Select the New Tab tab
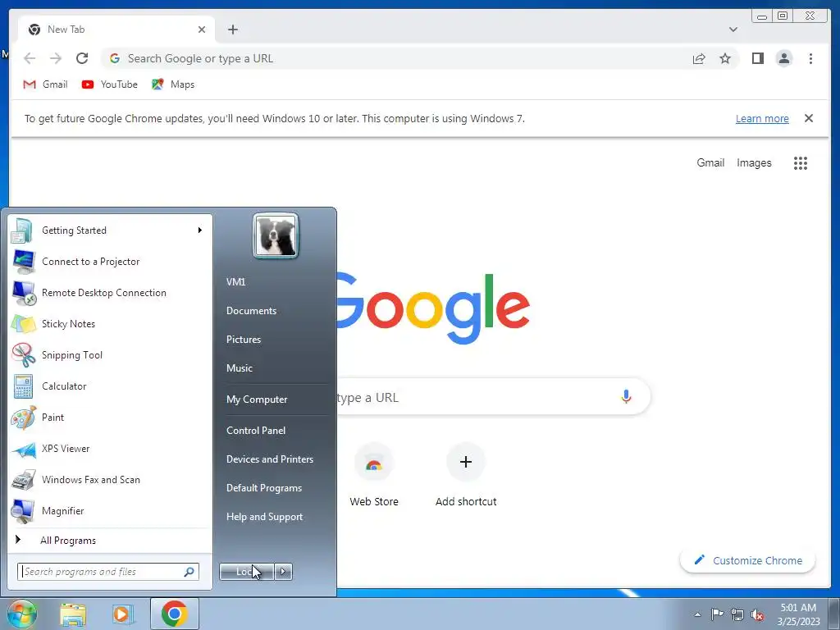 coord(116,30)
